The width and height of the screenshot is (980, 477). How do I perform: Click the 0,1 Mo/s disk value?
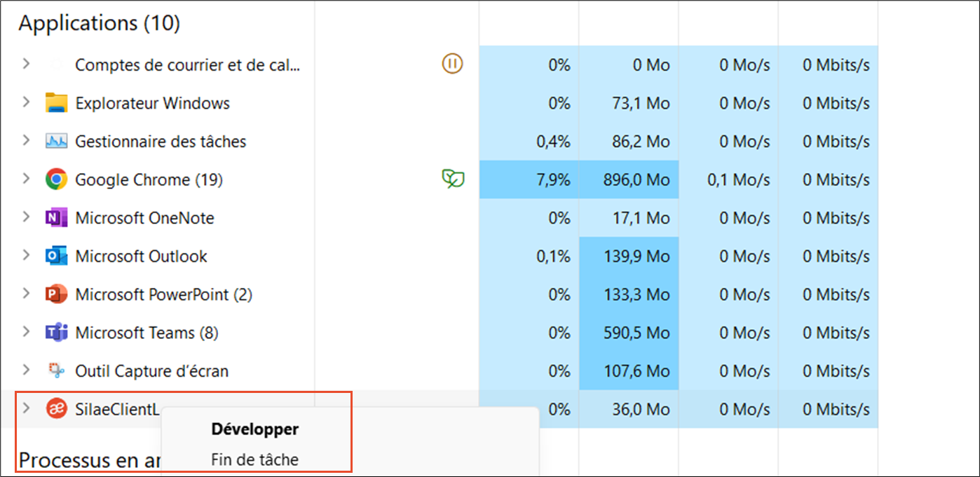(x=739, y=180)
